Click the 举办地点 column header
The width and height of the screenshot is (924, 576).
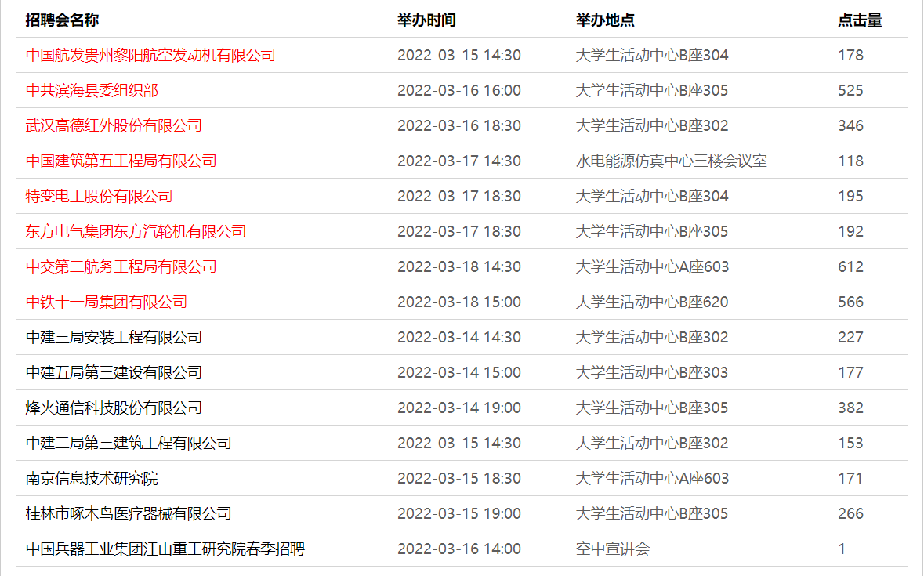coord(605,20)
